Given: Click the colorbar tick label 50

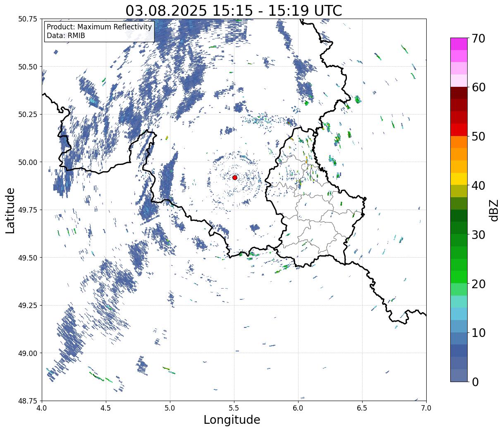Looking at the screenshot, I should pyautogui.click(x=478, y=136).
